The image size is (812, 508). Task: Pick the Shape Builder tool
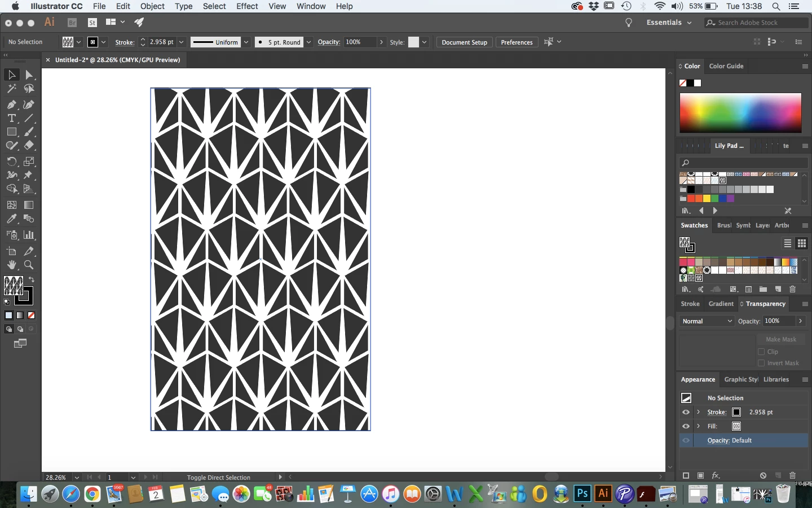click(x=11, y=189)
